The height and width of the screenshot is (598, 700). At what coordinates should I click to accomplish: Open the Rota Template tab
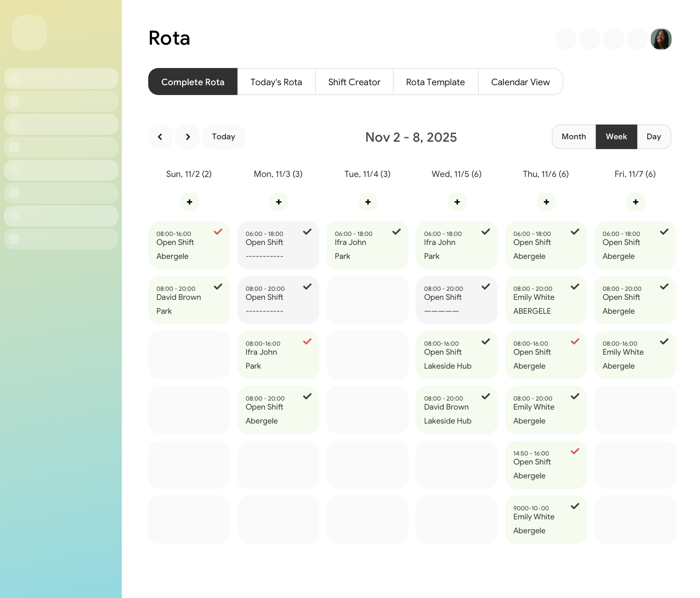point(435,82)
